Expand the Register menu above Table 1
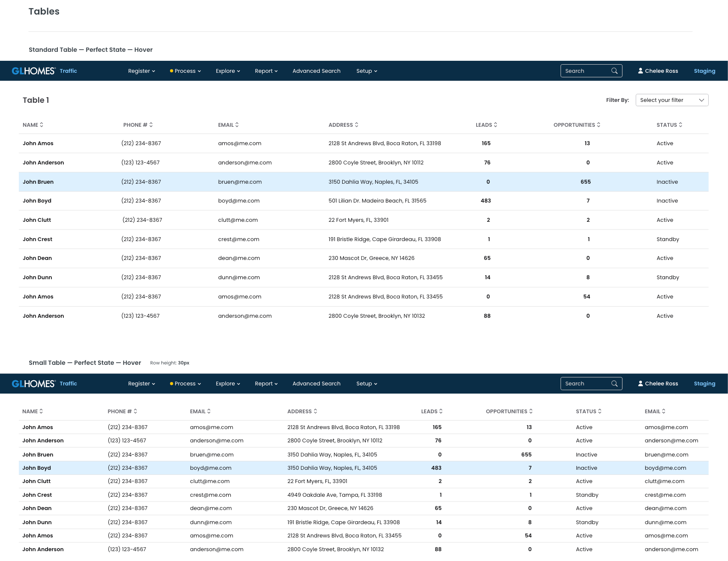This screenshot has height=561, width=728. point(141,71)
